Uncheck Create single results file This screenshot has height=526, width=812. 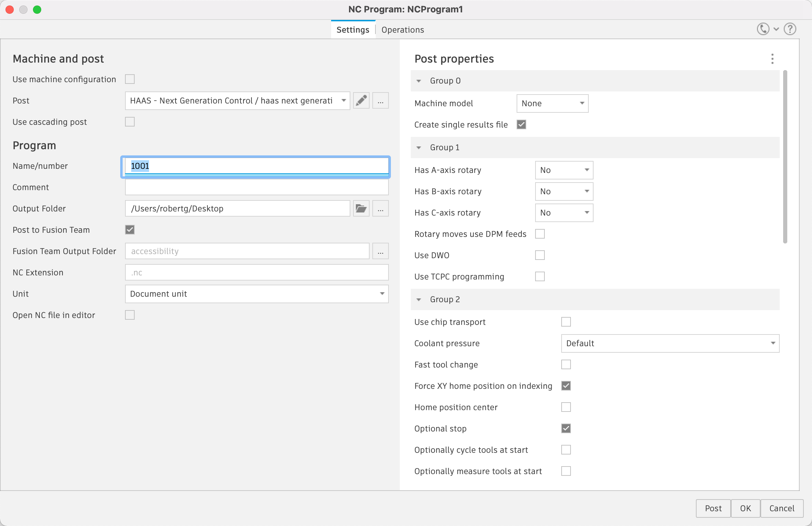click(x=521, y=125)
